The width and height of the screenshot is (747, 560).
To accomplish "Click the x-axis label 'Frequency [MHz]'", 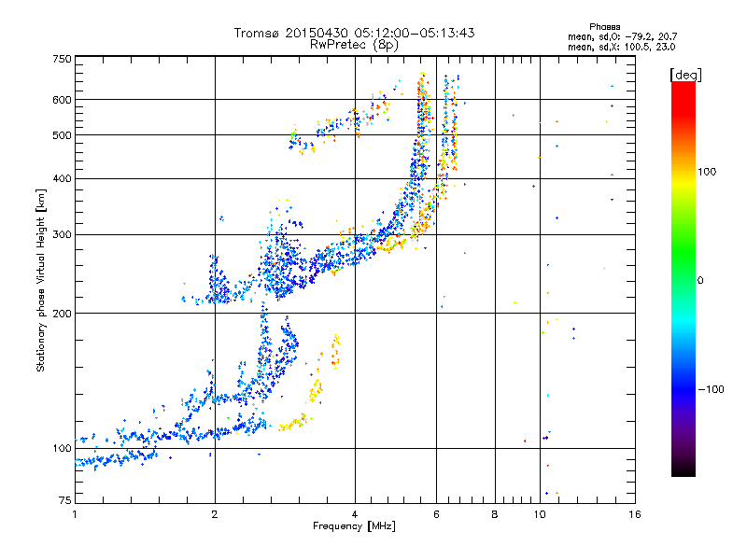I will pyautogui.click(x=354, y=526).
